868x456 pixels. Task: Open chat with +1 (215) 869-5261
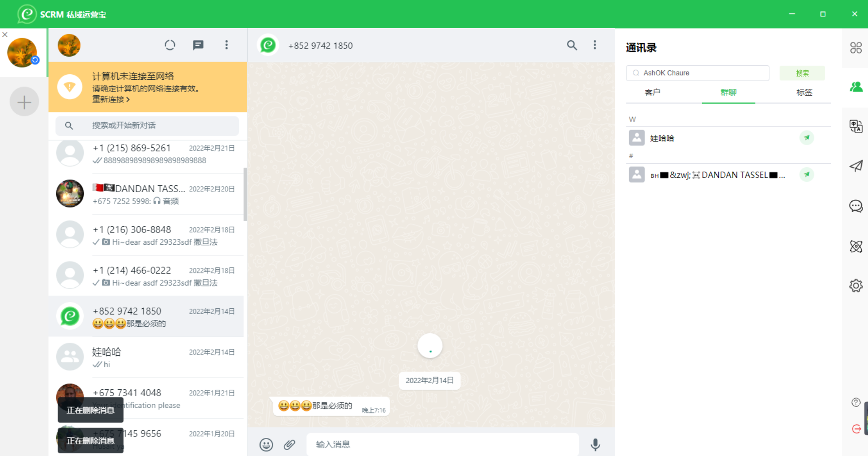point(146,154)
